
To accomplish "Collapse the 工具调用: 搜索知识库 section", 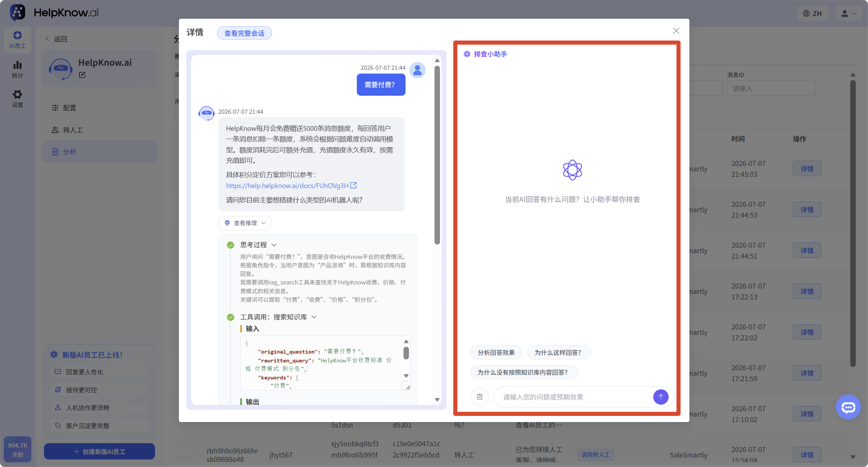I will (x=278, y=317).
